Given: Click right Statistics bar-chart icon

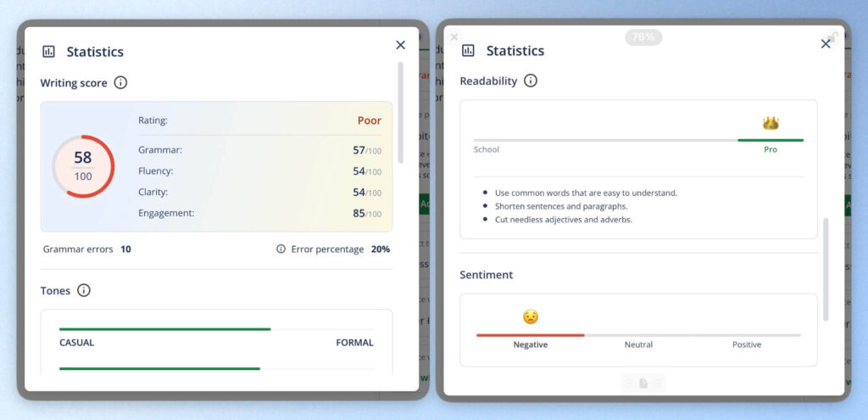Looking at the screenshot, I should 468,50.
